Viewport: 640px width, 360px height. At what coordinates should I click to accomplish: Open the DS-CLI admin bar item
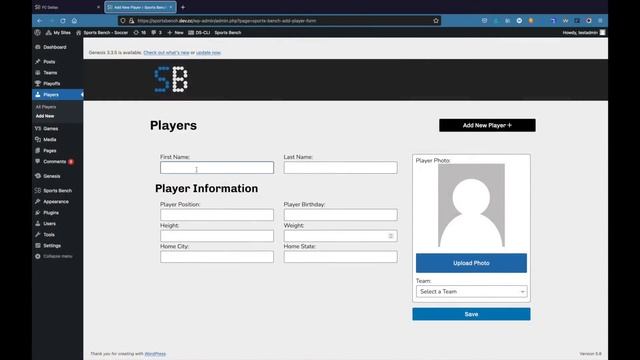pos(199,32)
